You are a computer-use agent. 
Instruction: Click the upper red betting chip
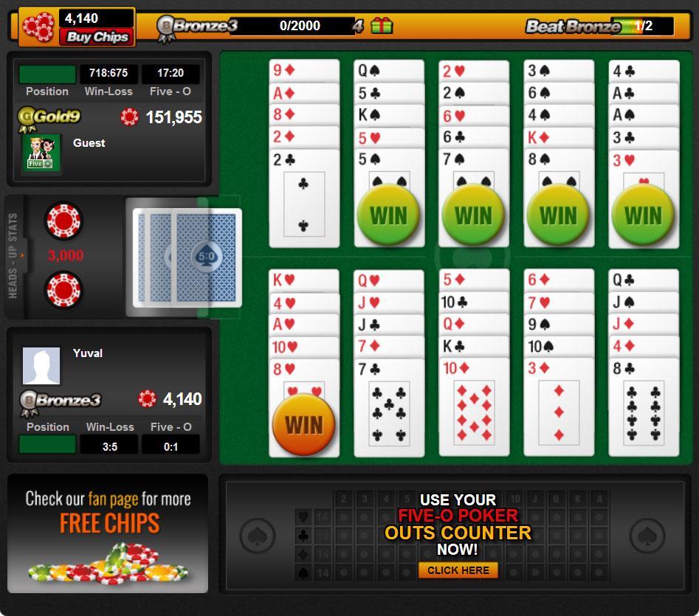coord(63,221)
